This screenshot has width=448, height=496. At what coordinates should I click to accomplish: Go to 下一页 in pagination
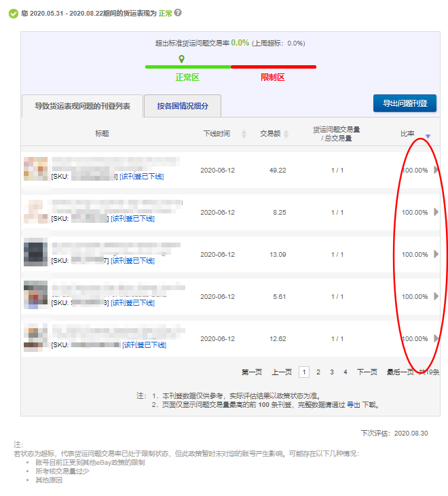click(x=367, y=372)
